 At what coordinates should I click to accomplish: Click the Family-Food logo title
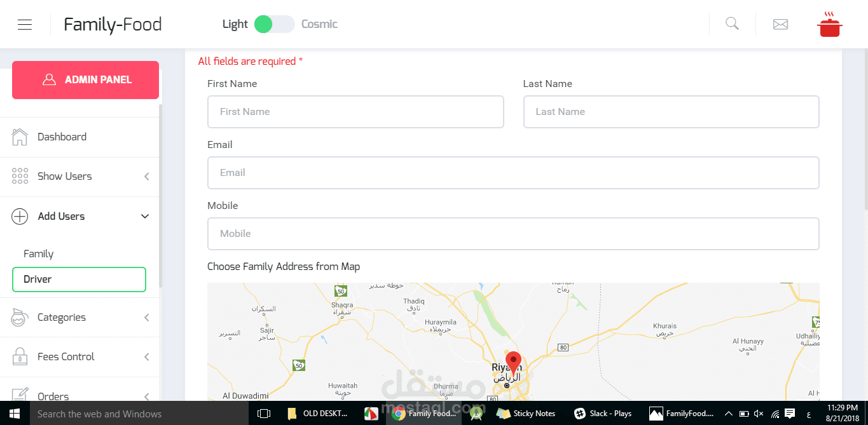113,25
